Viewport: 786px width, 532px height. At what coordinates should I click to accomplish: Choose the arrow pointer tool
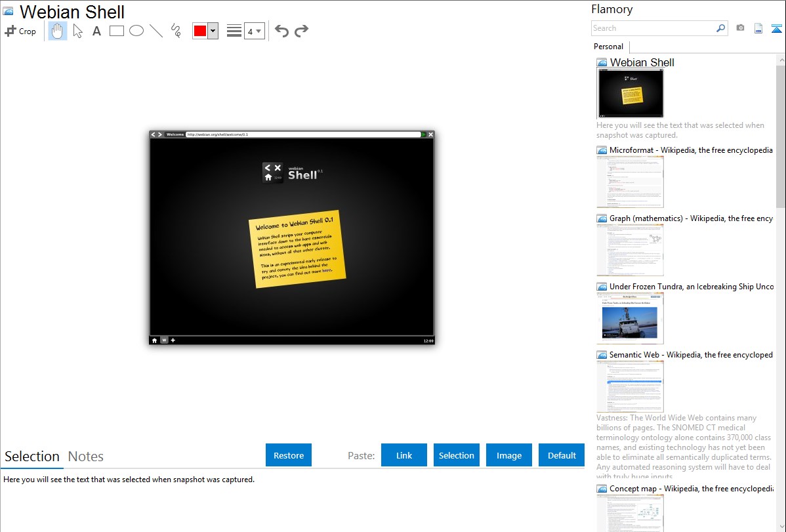pyautogui.click(x=77, y=31)
